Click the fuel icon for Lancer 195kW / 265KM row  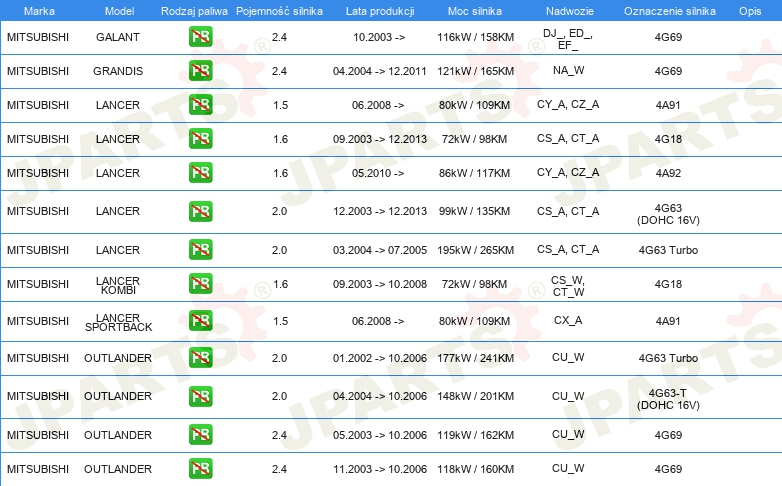200,249
